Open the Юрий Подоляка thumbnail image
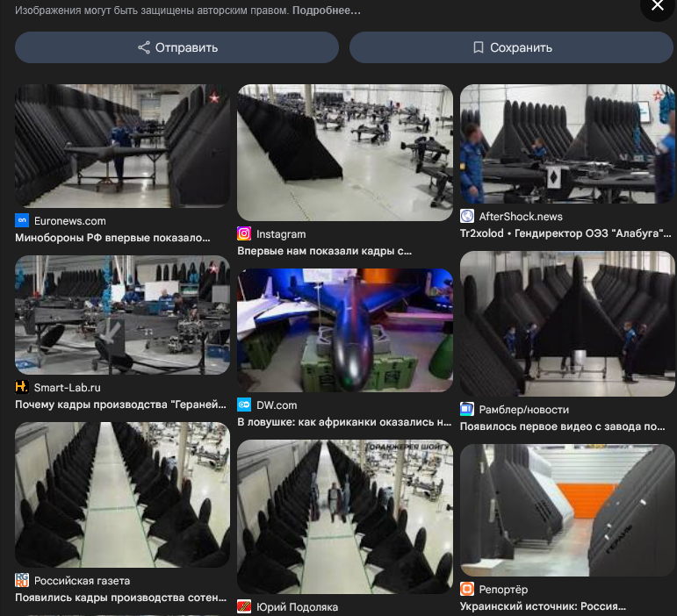 pos(345,517)
